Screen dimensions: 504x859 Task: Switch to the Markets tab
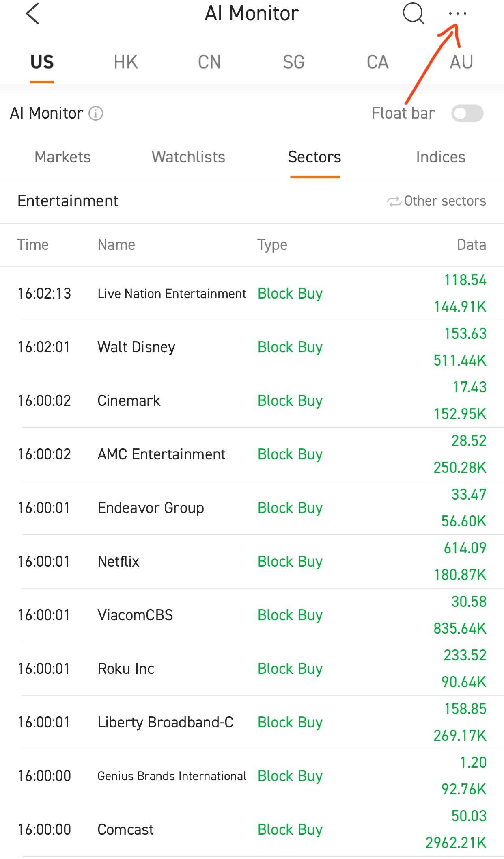62,157
